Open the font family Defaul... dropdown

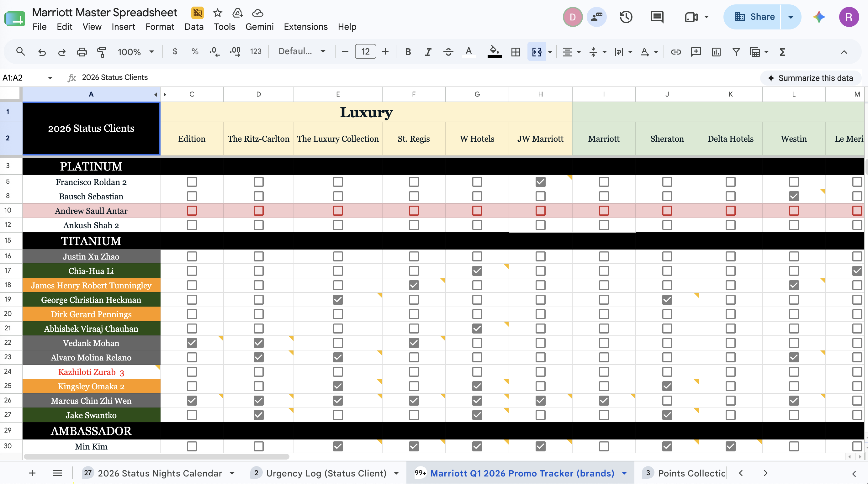(x=302, y=51)
